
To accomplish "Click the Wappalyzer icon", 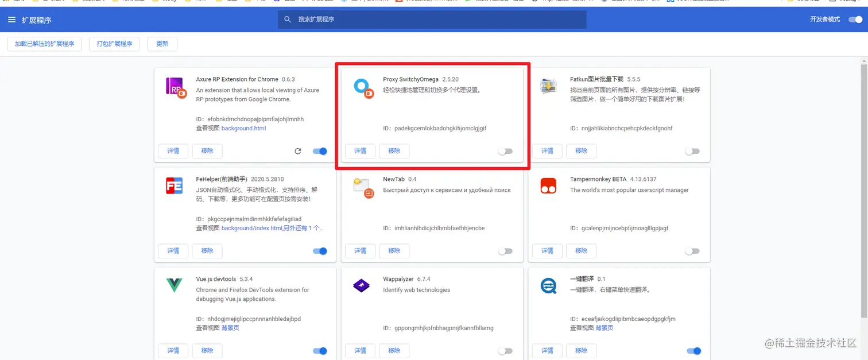I will point(361,285).
